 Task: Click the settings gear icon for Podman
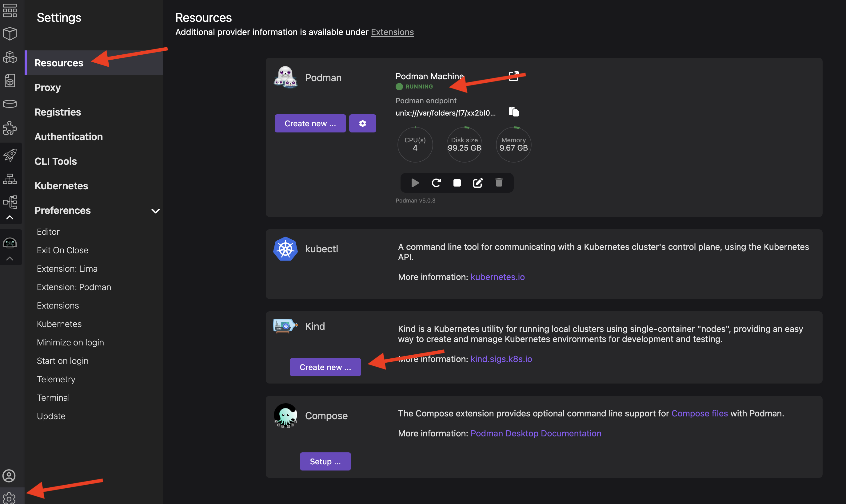coord(362,123)
